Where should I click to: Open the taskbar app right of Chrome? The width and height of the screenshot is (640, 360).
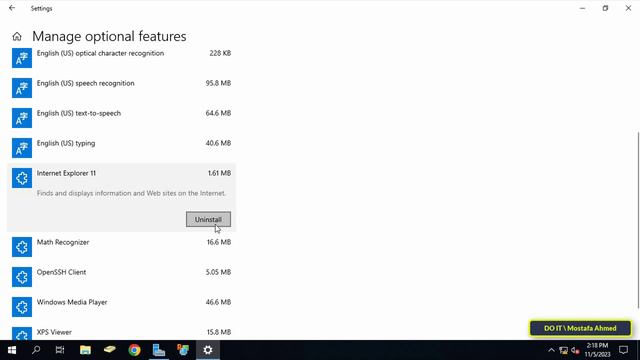point(159,350)
